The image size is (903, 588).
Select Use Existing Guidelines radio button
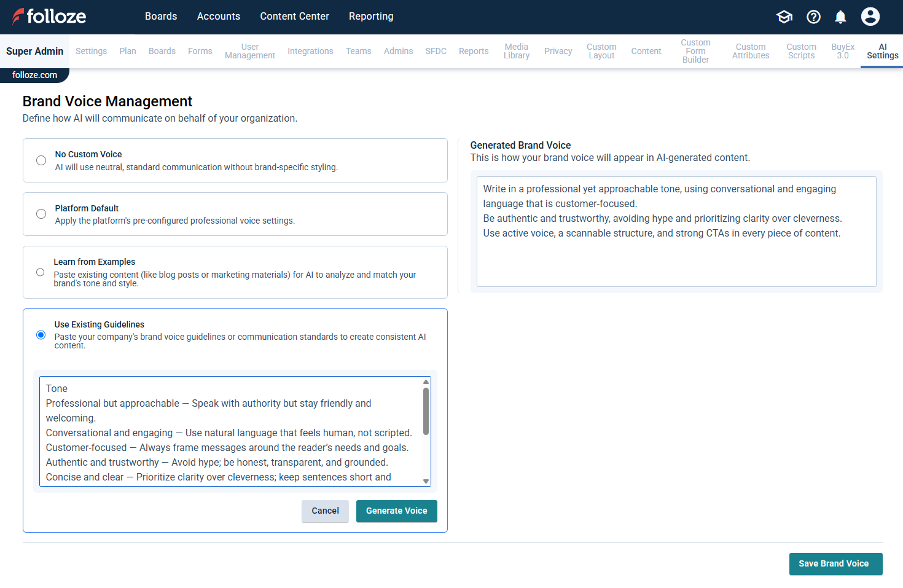click(41, 335)
